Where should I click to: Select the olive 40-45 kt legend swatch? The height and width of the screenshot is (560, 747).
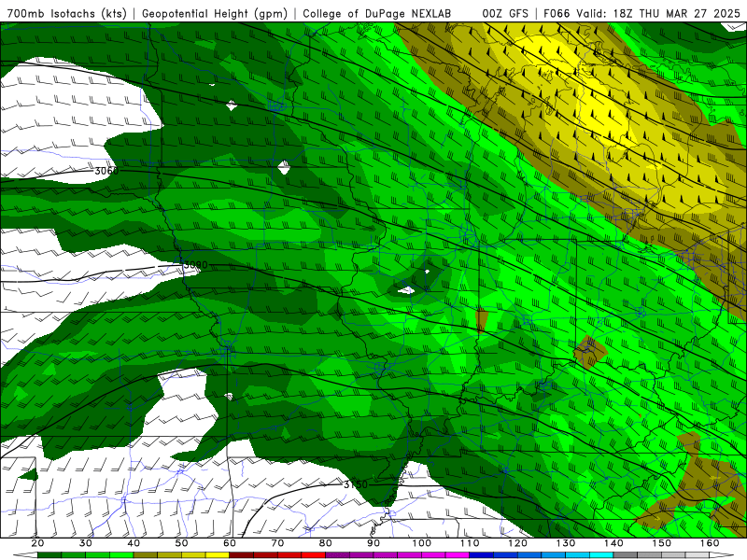(146, 555)
